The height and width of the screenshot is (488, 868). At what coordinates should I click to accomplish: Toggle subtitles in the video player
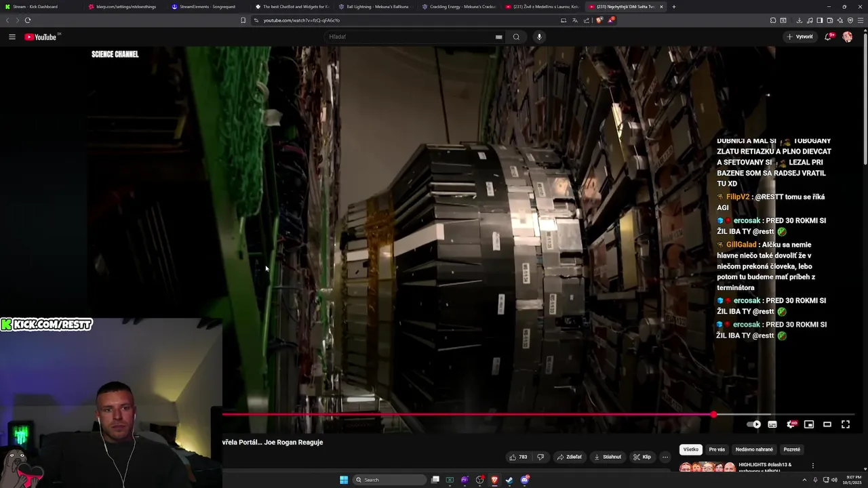(x=772, y=424)
